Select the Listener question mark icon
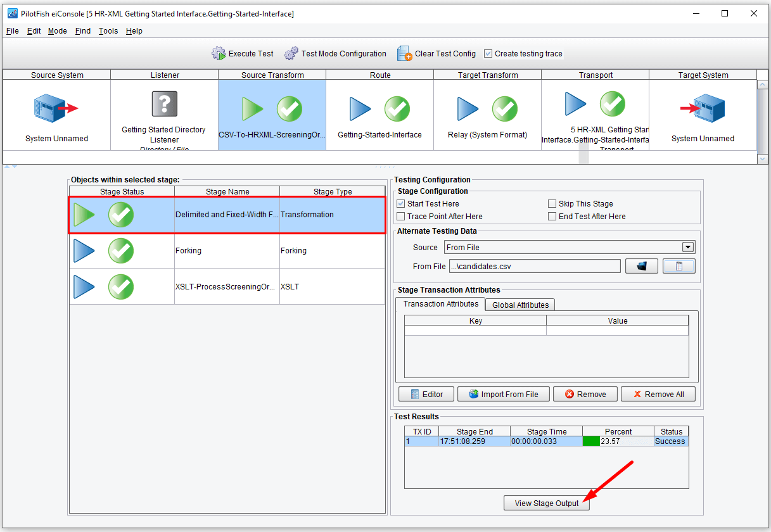Viewport: 771px width, 532px height. pos(165,103)
